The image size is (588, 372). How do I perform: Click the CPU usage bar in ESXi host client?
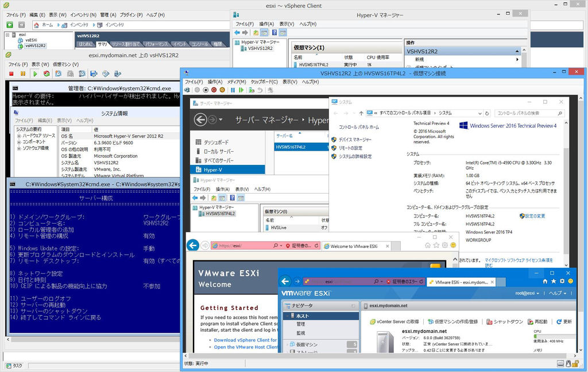click(x=554, y=336)
